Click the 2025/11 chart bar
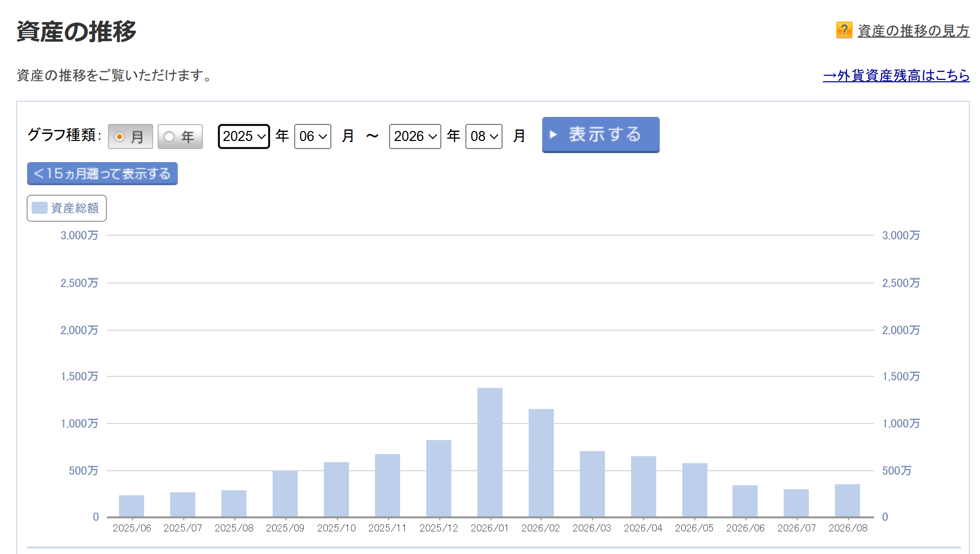980x554 pixels. tap(388, 485)
